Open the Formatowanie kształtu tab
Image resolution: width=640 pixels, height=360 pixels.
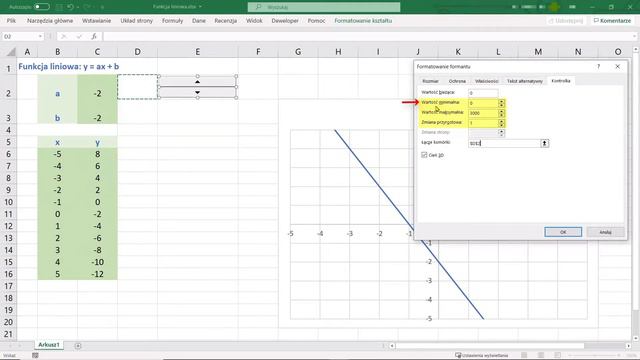[x=363, y=20]
